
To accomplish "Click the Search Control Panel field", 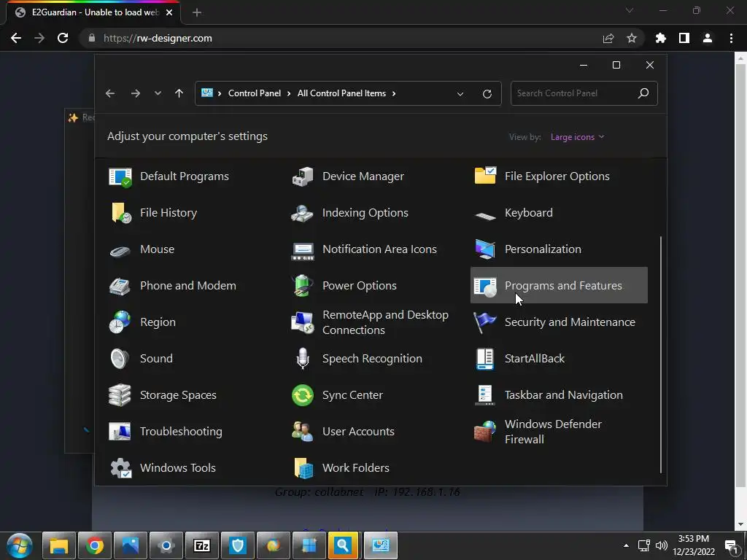I will (584, 93).
